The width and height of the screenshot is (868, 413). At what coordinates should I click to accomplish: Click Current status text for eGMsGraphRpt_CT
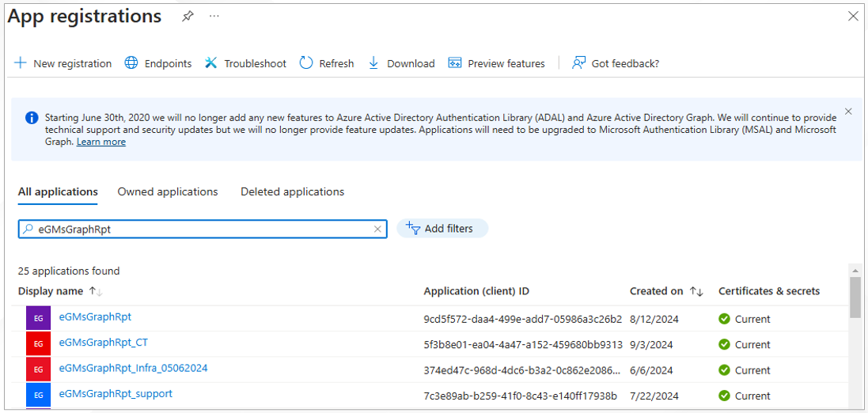coord(752,345)
